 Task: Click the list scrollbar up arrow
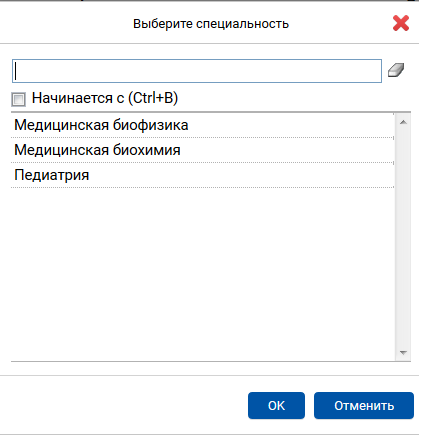pyautogui.click(x=403, y=122)
